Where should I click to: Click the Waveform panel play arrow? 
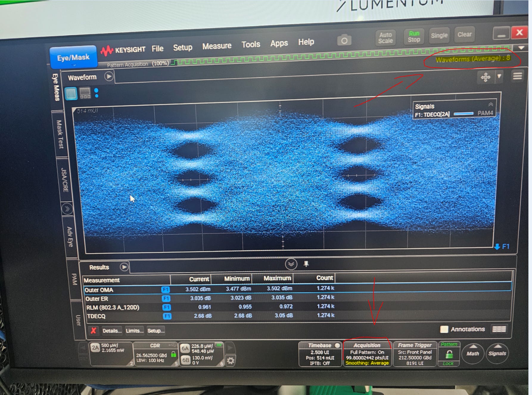[109, 77]
